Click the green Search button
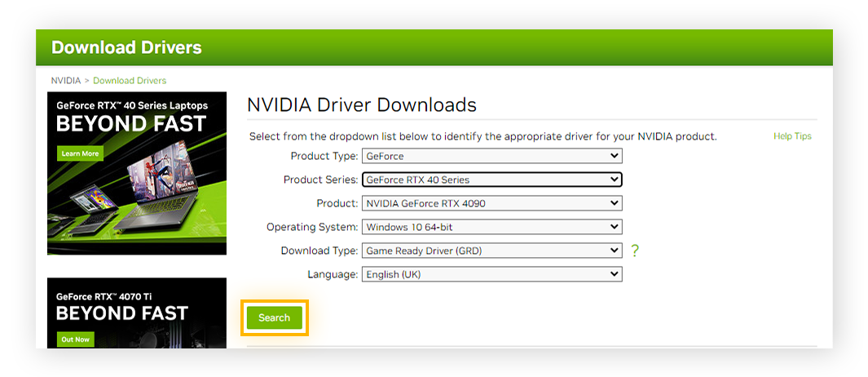The width and height of the screenshot is (868, 377). [274, 317]
